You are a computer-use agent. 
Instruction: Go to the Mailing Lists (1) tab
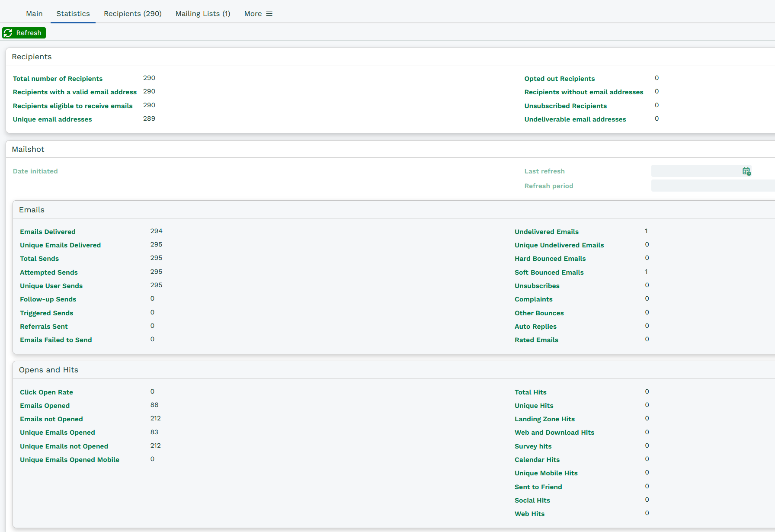coord(202,14)
